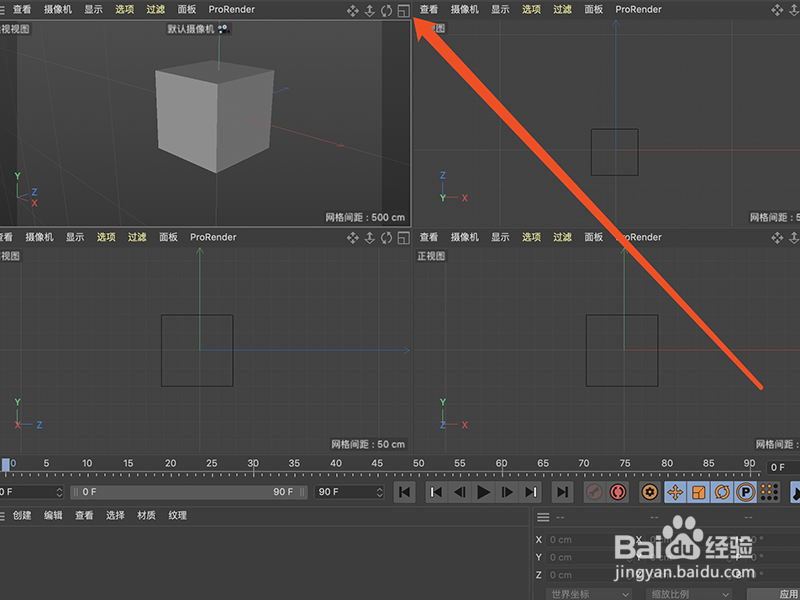Step forward one frame
The height and width of the screenshot is (600, 800).
tap(507, 492)
